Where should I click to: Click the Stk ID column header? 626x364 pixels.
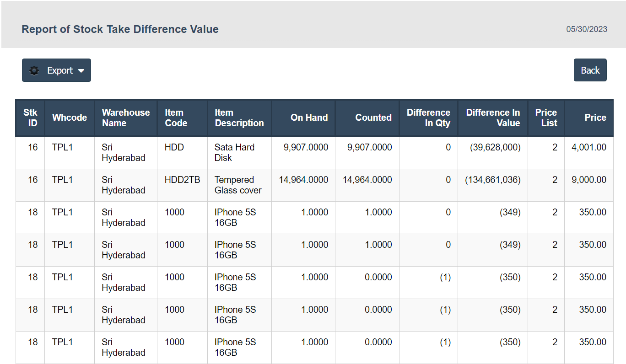click(x=30, y=118)
